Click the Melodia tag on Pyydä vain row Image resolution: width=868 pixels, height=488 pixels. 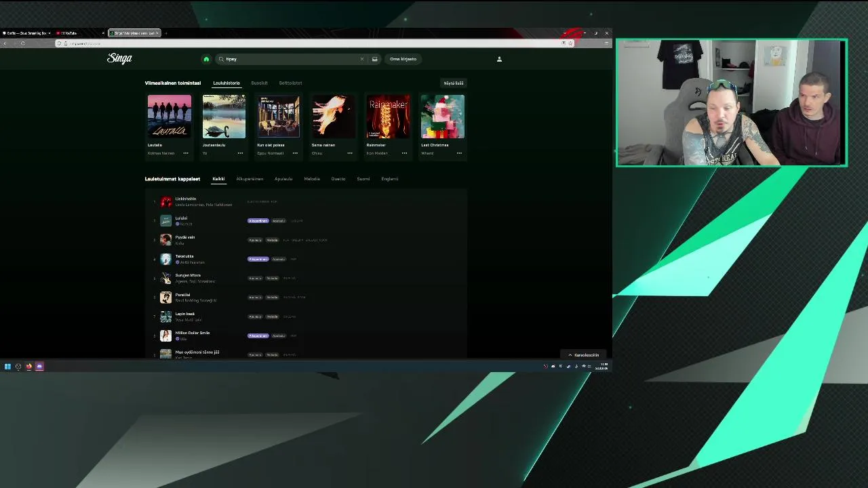tap(272, 240)
